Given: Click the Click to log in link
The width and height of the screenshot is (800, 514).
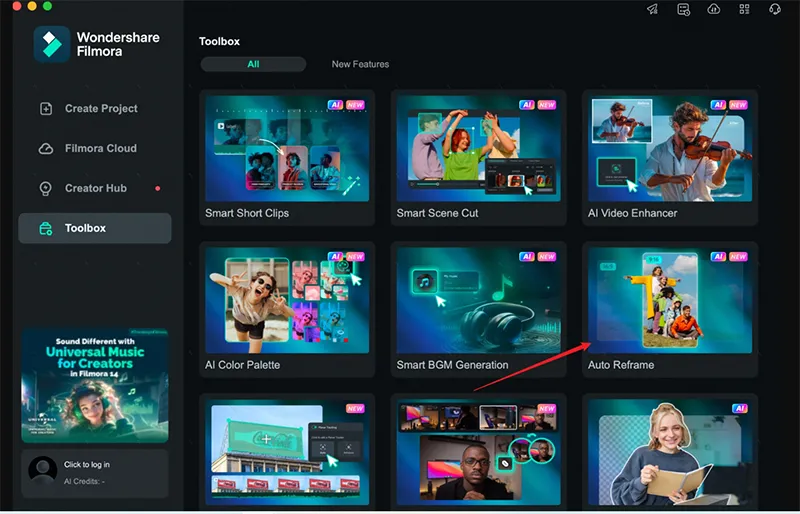Looking at the screenshot, I should tap(87, 464).
